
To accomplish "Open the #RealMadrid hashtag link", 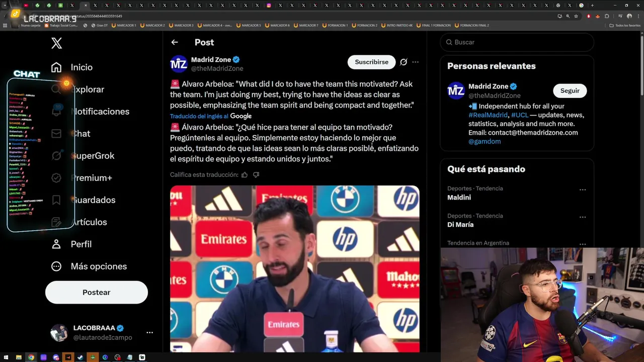I will click(x=488, y=115).
